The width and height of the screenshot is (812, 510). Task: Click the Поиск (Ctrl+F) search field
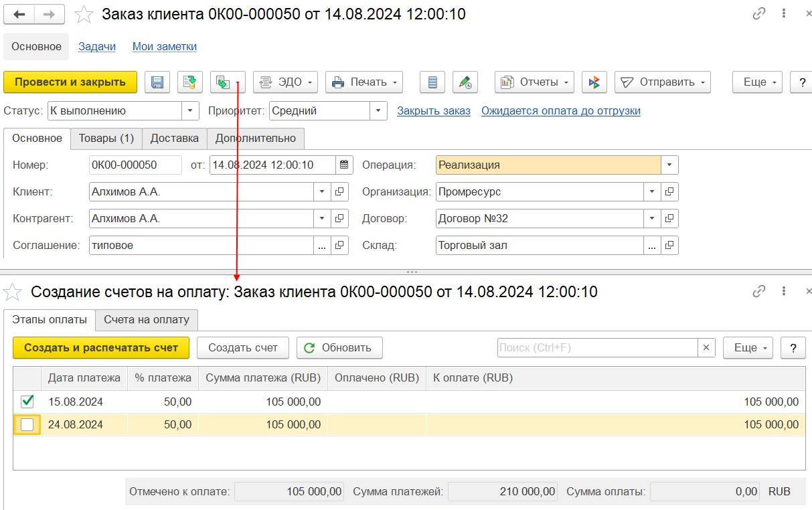point(598,348)
